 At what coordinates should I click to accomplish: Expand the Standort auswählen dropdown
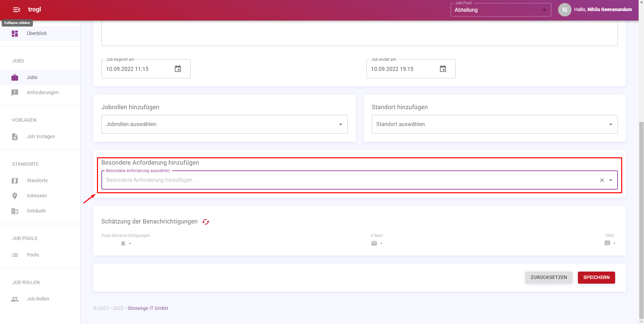coord(610,124)
